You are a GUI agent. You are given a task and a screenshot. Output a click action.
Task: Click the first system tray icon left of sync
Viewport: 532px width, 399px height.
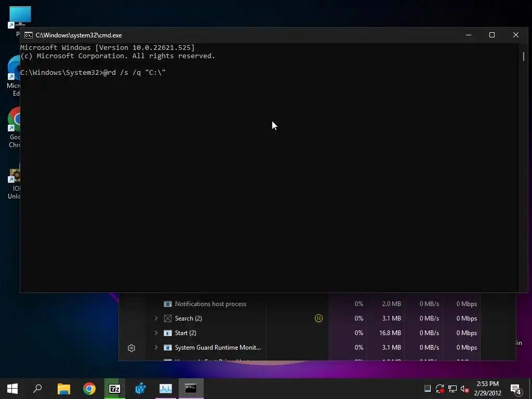tap(428, 388)
